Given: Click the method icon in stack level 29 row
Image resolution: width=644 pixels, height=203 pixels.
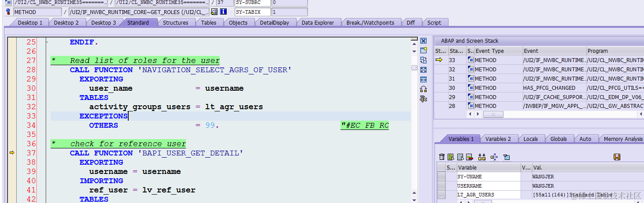Looking at the screenshot, I should click(x=470, y=97).
